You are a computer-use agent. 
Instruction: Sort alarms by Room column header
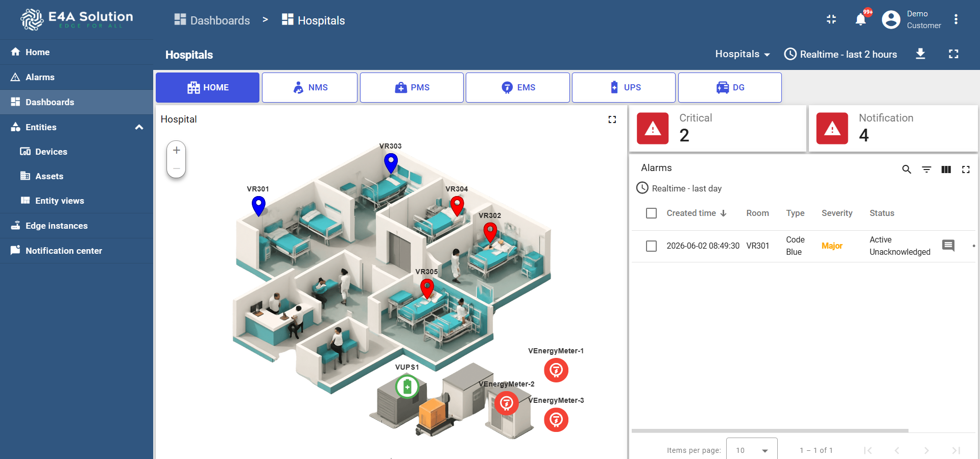(x=757, y=213)
